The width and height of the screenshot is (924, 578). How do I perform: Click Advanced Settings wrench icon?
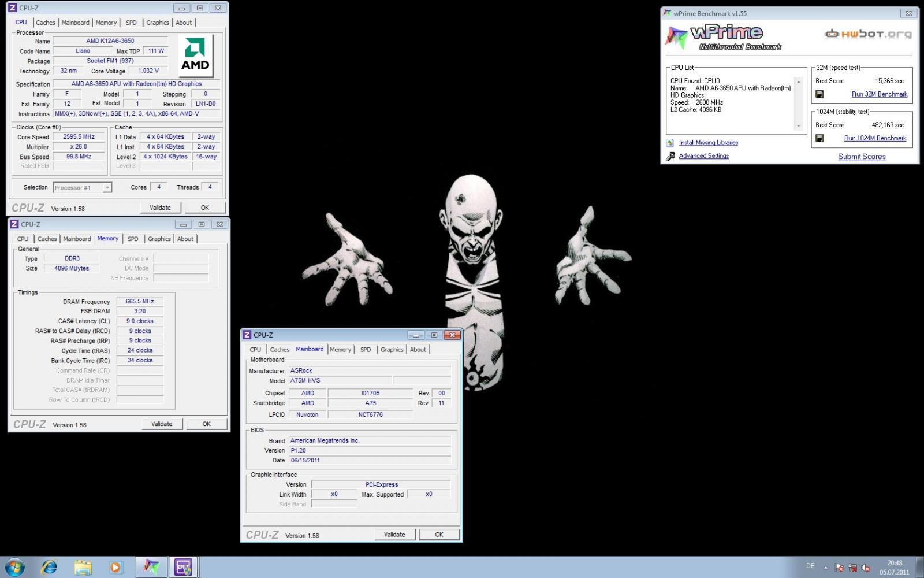click(x=670, y=156)
